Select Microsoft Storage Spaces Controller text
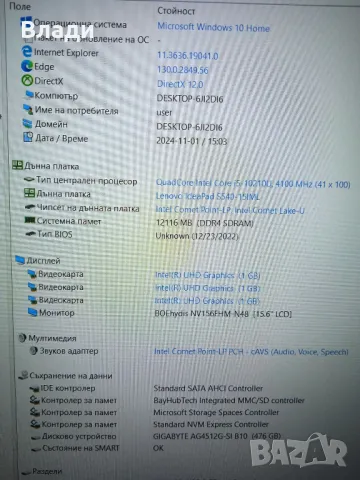The width and height of the screenshot is (360, 480). click(216, 412)
